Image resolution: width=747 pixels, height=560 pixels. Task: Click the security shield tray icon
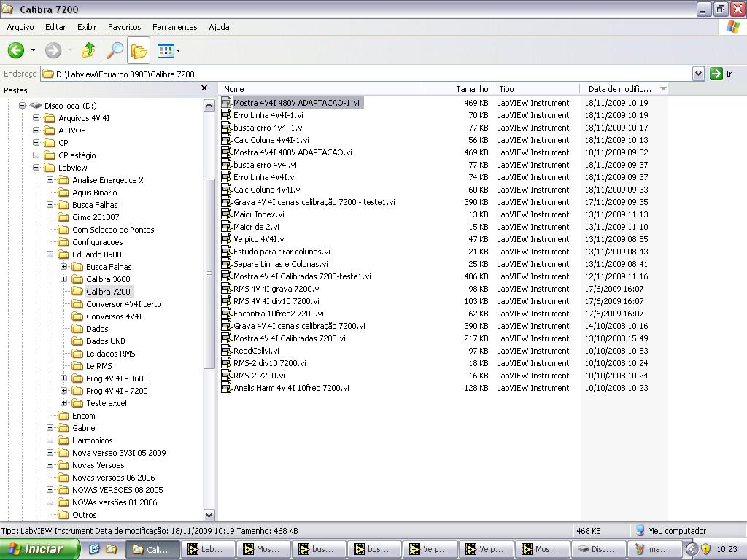tap(705, 549)
